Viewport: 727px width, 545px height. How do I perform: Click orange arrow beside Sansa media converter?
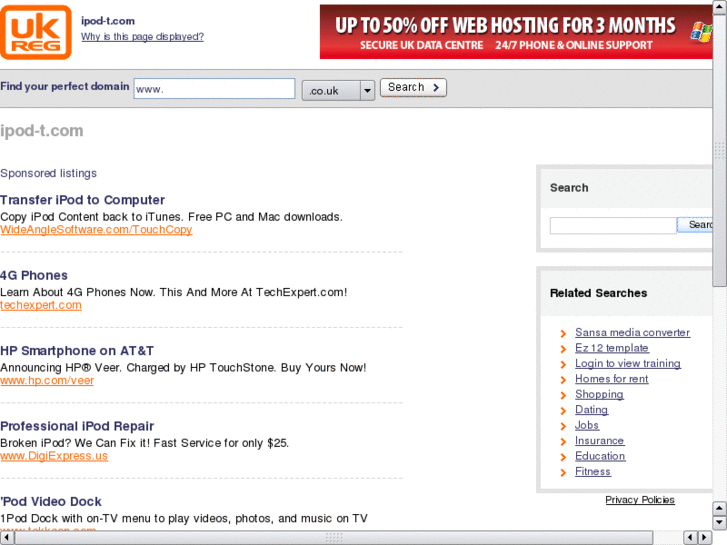pos(563,333)
